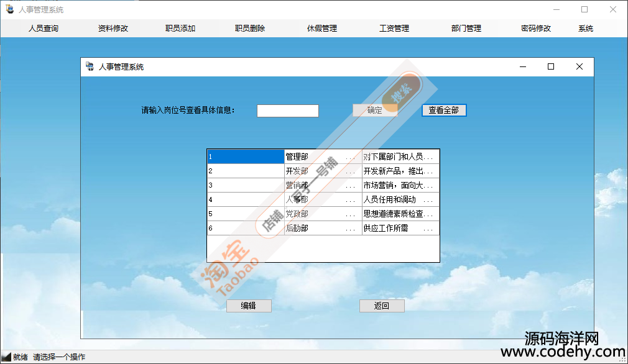Open the 人员查询 menu

pyautogui.click(x=44, y=28)
